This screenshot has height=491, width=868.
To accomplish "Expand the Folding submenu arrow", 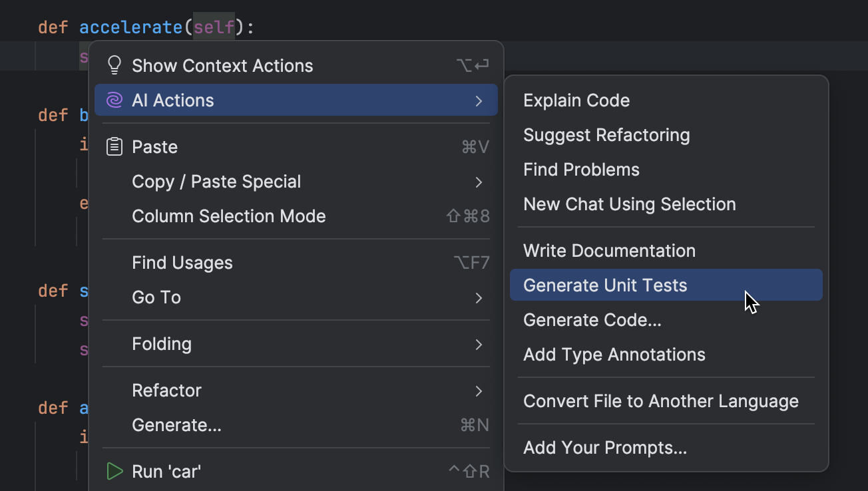I will [x=479, y=345].
